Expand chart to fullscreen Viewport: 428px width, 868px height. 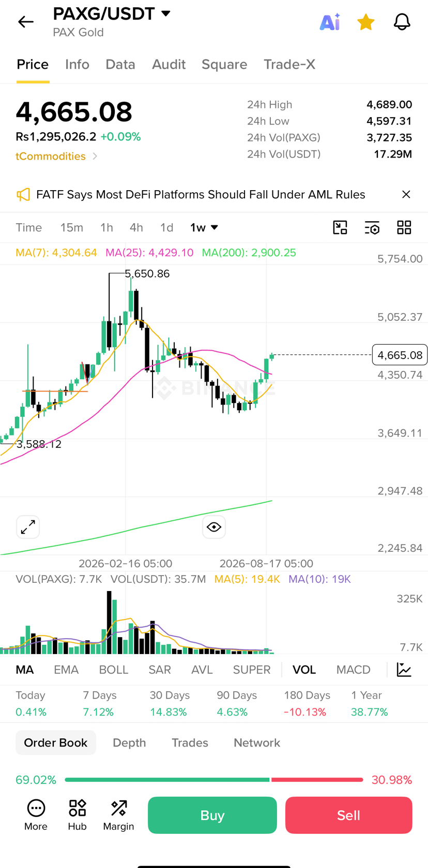click(28, 527)
